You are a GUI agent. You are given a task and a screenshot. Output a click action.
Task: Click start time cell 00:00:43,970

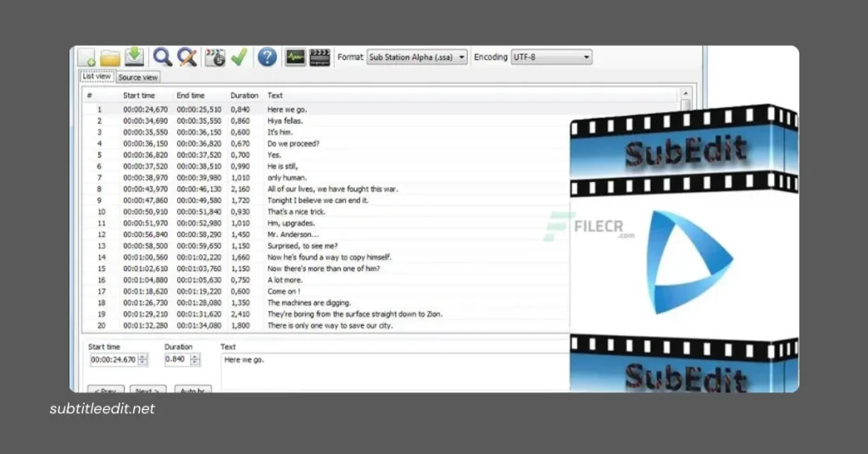click(145, 189)
